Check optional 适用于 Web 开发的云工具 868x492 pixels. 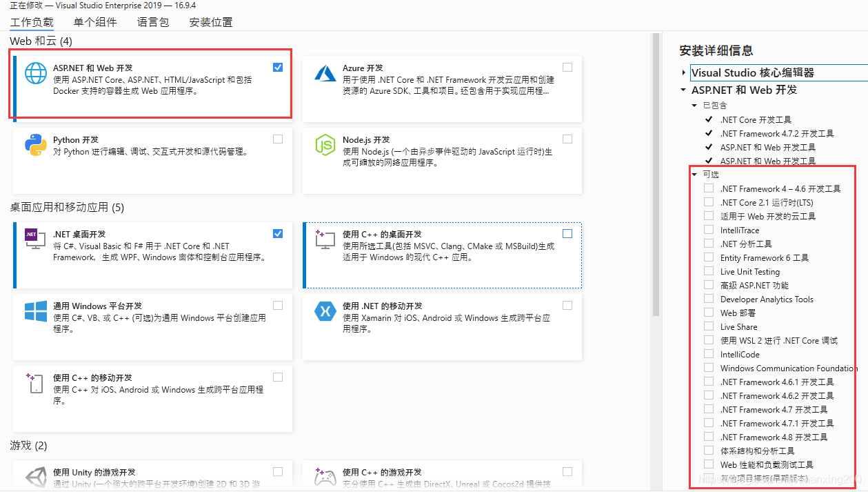coord(709,216)
